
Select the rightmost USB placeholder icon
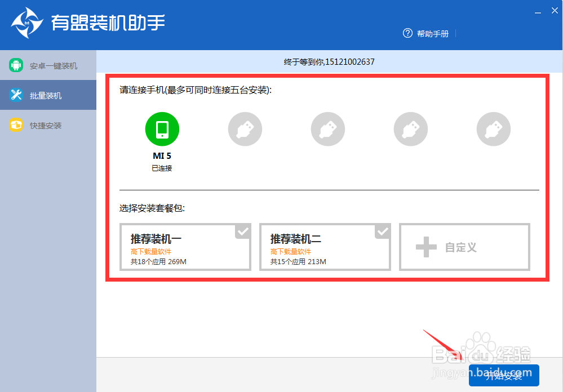pos(493,129)
